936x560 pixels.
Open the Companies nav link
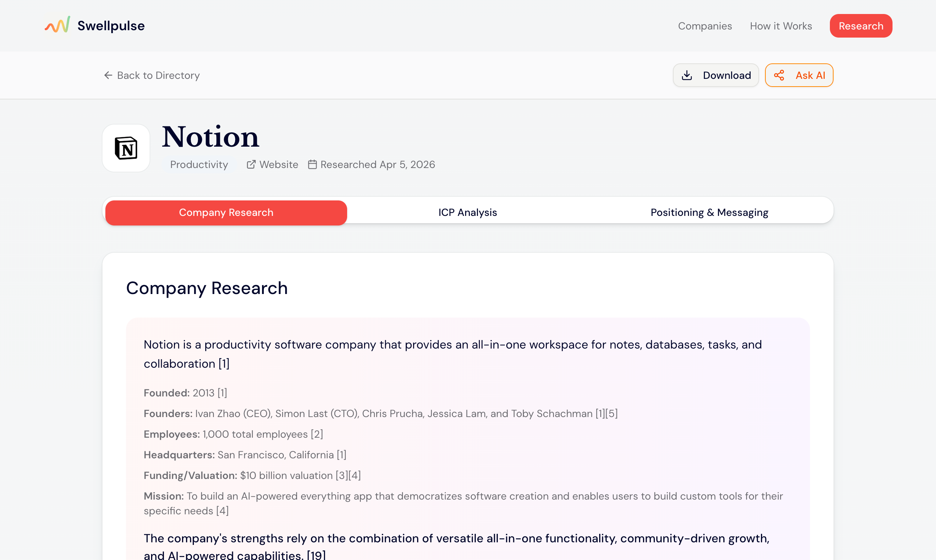pyautogui.click(x=705, y=26)
